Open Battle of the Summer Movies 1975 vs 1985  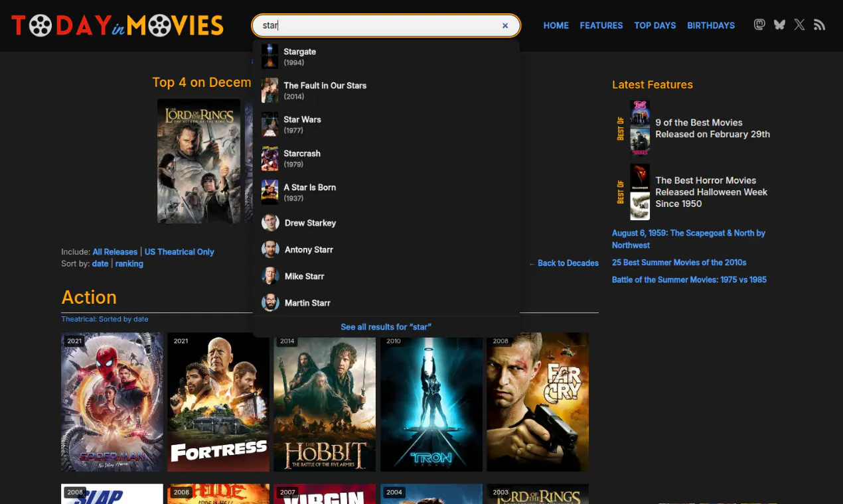689,280
